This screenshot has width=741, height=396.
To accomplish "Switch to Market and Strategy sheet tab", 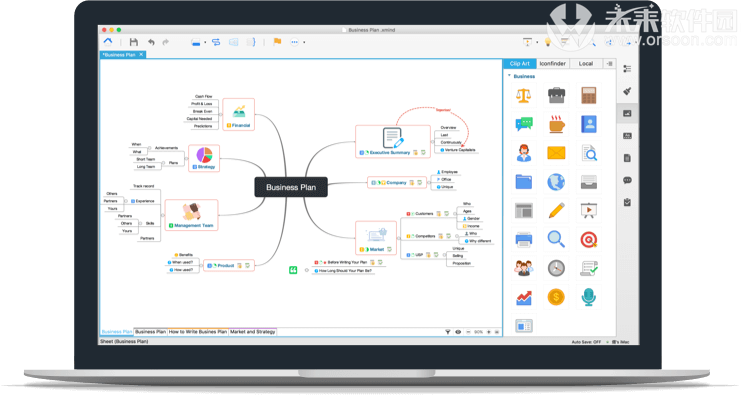I will (252, 332).
